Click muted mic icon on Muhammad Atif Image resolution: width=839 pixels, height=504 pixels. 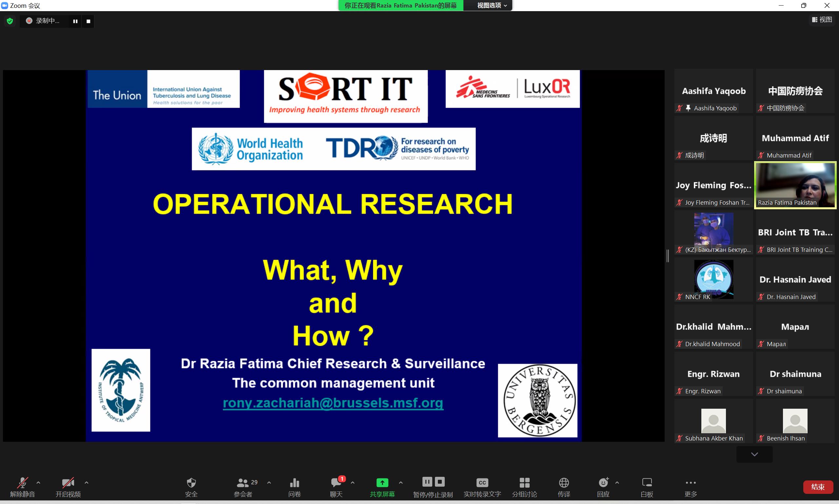[761, 155]
